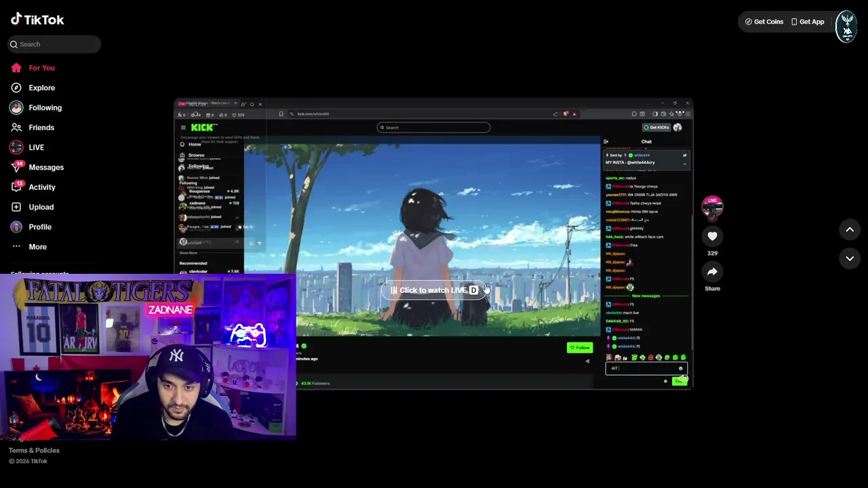
Task: Click Kick share icon below Follow button
Action: [x=587, y=361]
